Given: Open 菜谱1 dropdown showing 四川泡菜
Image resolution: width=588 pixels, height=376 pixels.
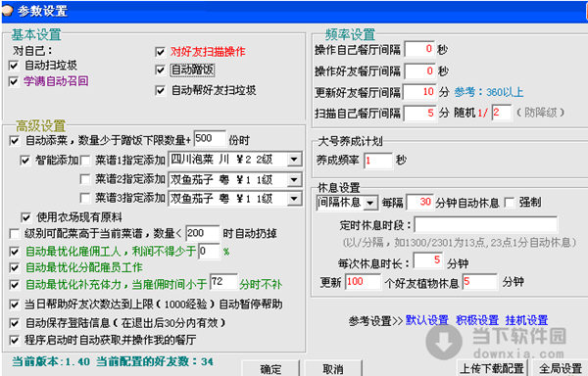Looking at the screenshot, I should pos(294,160).
